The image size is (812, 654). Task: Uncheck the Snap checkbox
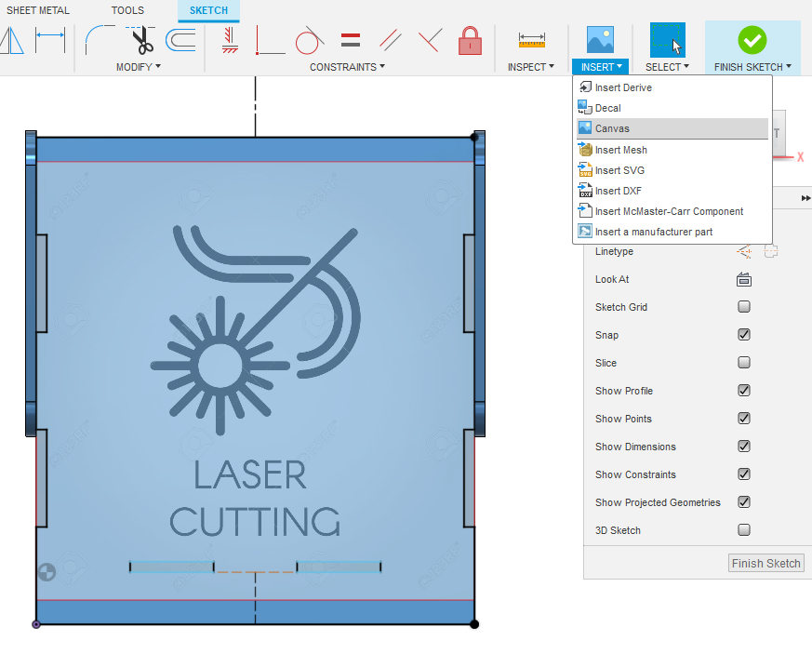(744, 335)
